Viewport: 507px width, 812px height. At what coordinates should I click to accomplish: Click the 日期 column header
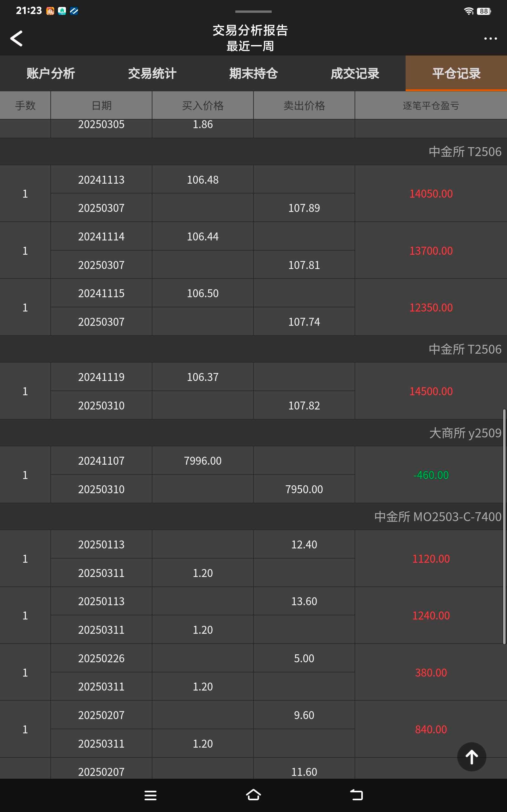pos(101,106)
